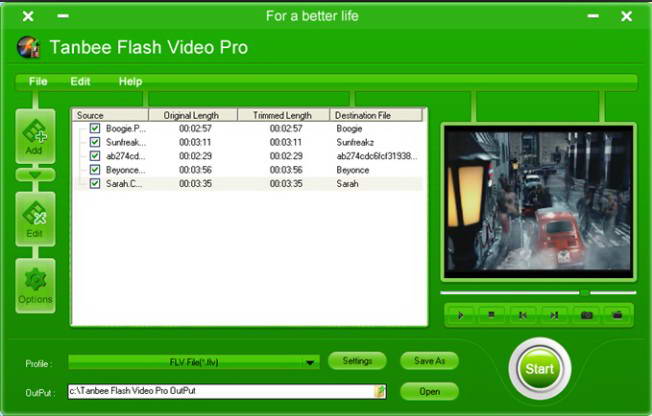This screenshot has height=416, width=652.
Task: Select the Boogie destination file cell
Action: coord(349,129)
